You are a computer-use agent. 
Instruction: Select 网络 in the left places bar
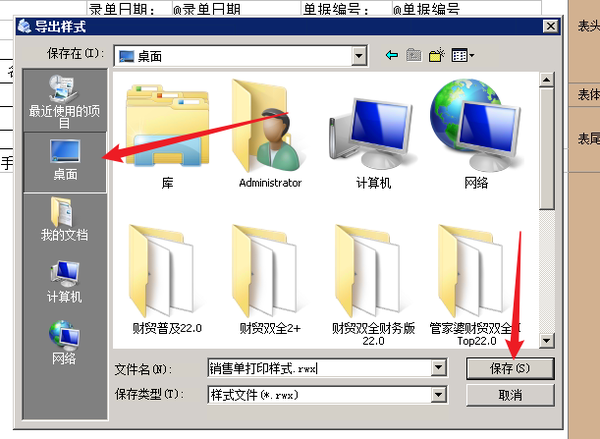[x=64, y=343]
